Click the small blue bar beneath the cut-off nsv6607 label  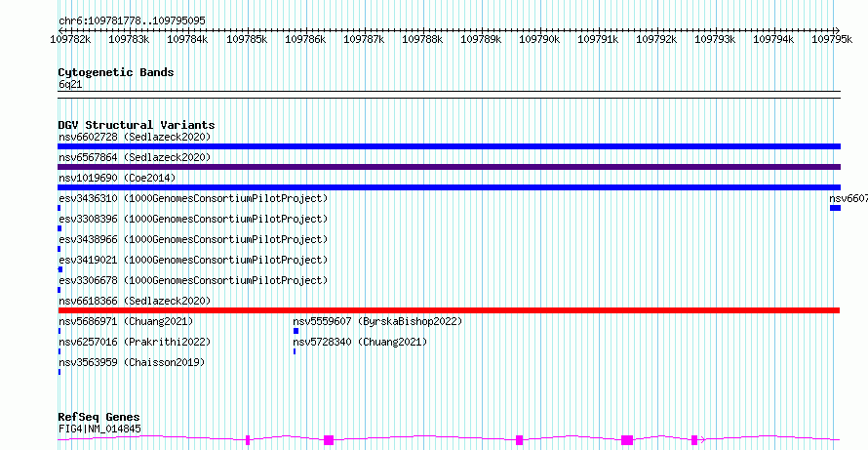(x=836, y=208)
